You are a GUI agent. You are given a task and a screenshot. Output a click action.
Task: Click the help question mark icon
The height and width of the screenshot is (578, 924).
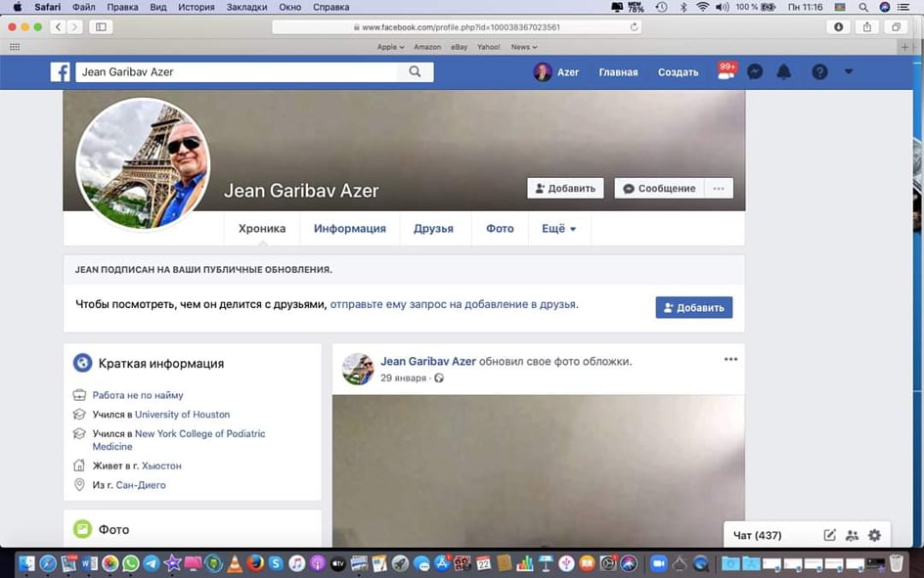point(819,71)
